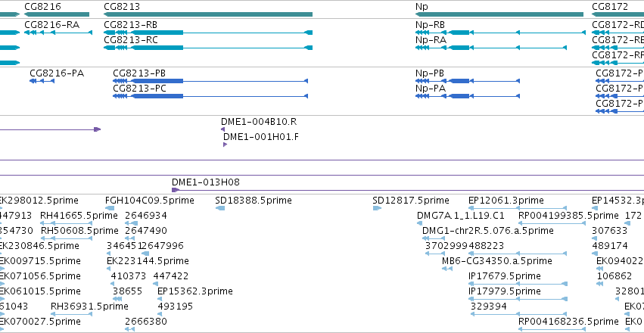Select the Np gene span bar
Screen dimensions: 644x333
pos(499,14)
